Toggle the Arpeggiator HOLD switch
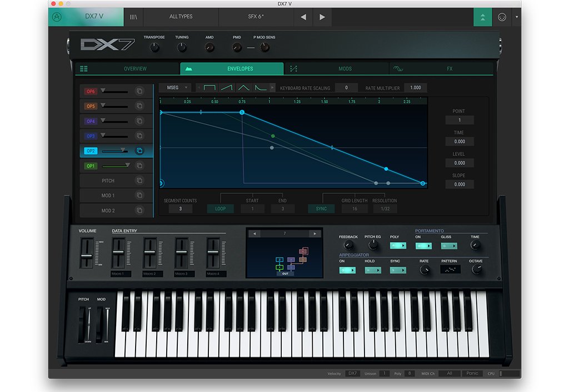The image size is (569, 392). point(372,270)
